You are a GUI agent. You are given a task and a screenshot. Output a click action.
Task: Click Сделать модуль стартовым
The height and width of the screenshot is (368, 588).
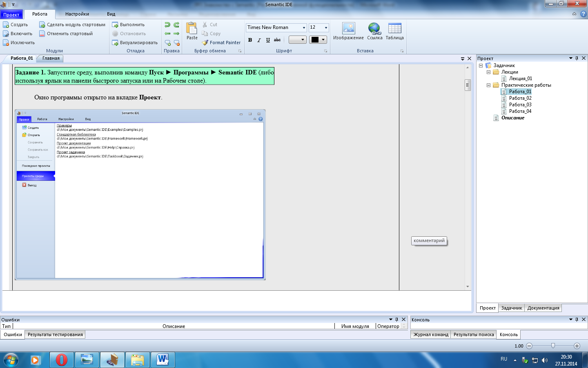72,25
